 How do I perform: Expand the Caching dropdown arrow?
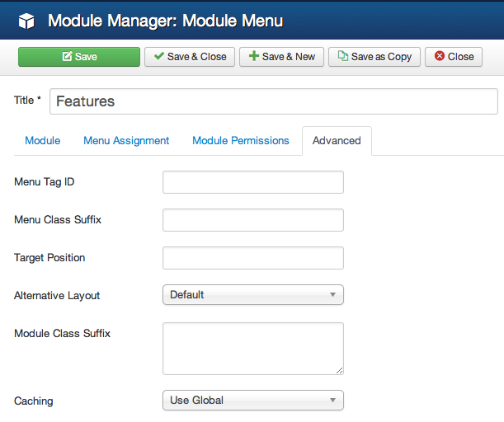pos(332,401)
